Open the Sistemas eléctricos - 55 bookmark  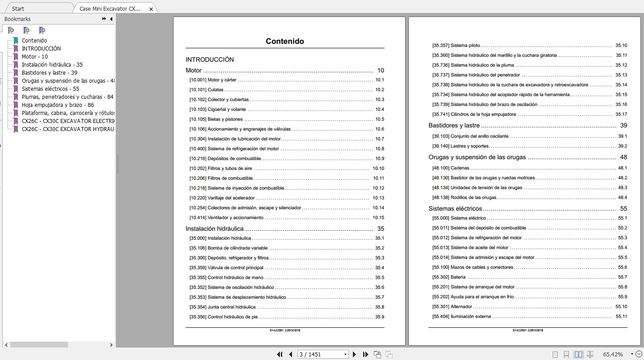[51, 89]
